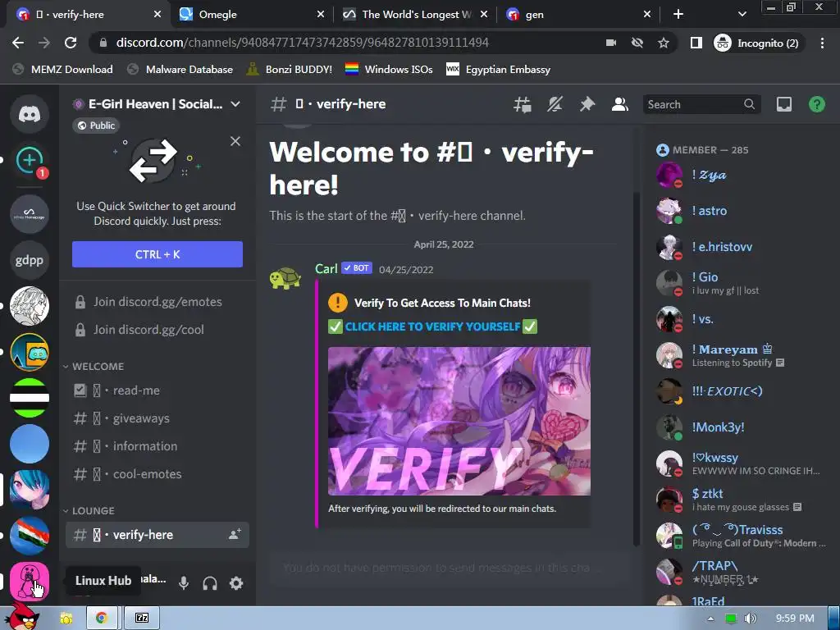
Task: Open the cool-emotes channel
Action: 157,474
